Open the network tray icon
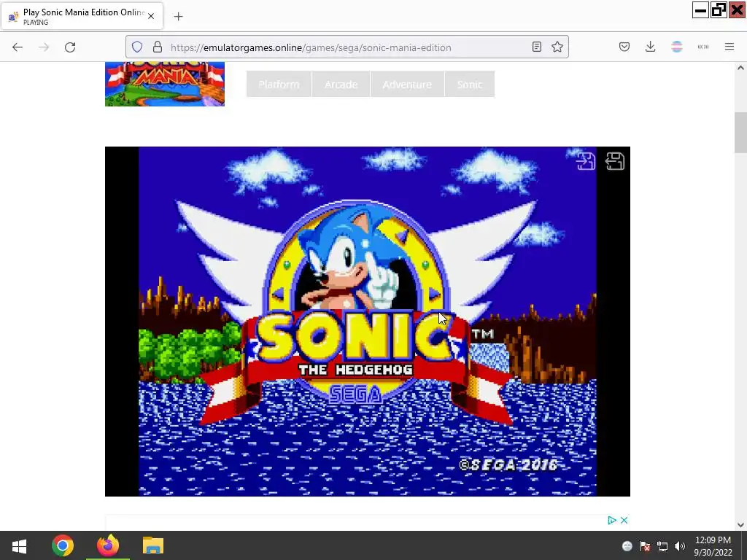747x560 pixels. pos(662,546)
